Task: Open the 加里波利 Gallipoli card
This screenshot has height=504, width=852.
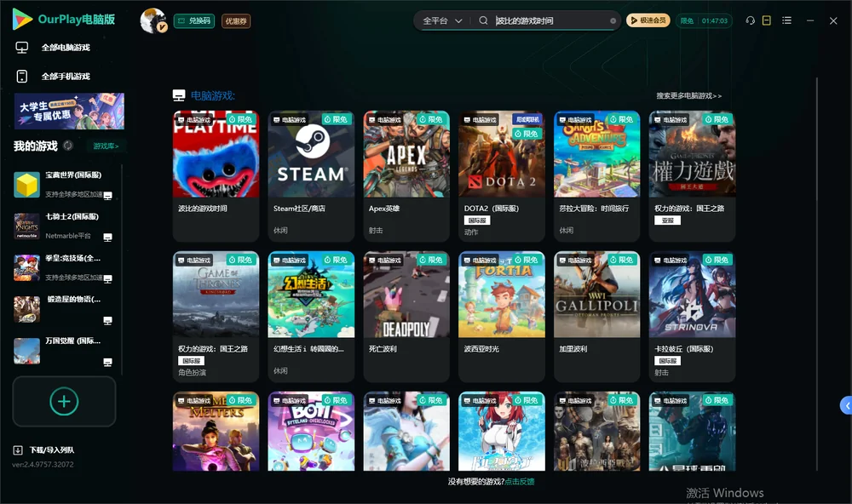Action: click(597, 317)
